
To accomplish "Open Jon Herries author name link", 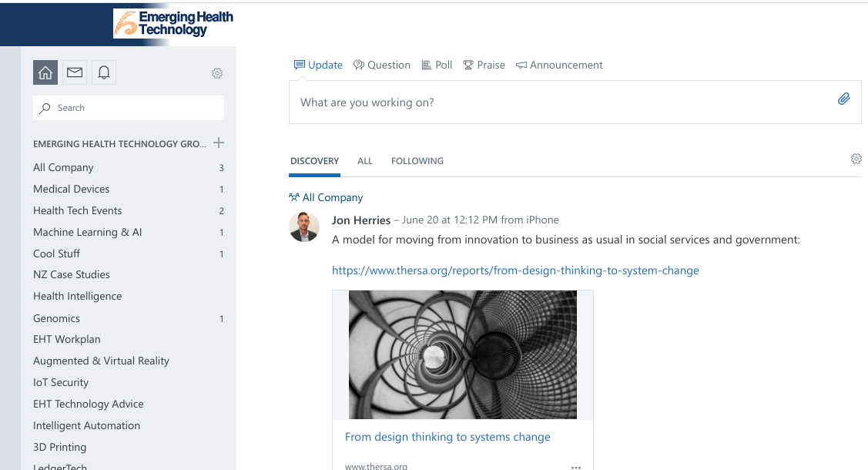I will point(361,220).
